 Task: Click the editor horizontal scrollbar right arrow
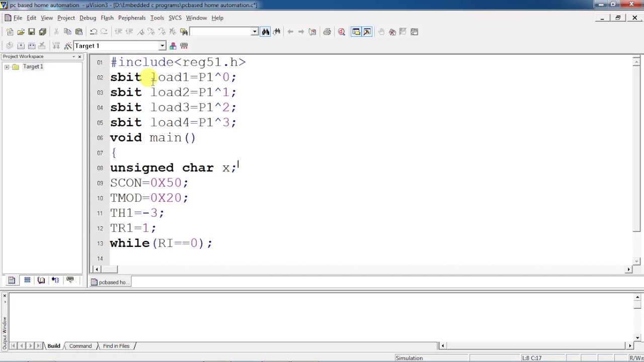[628, 269]
